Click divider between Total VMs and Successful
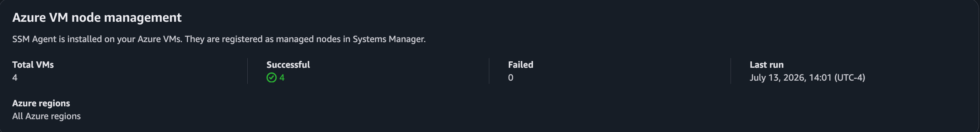This screenshot has width=980, height=132. (x=247, y=71)
